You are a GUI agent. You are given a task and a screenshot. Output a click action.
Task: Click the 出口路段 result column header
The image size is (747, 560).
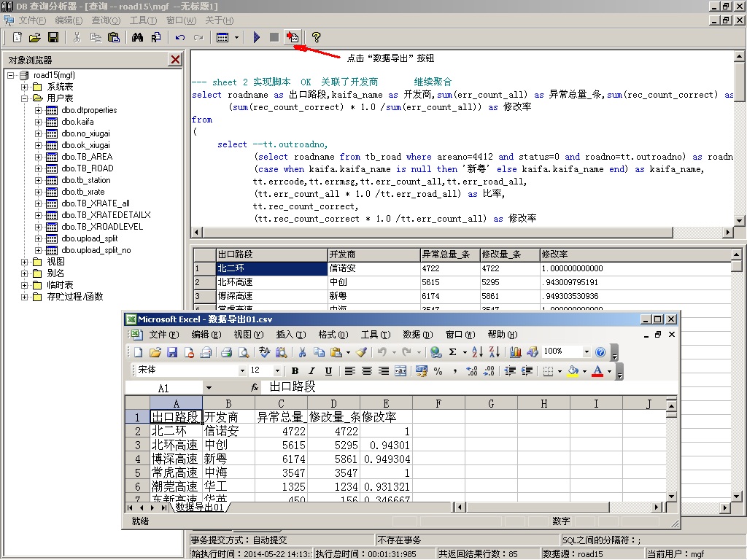coord(271,254)
